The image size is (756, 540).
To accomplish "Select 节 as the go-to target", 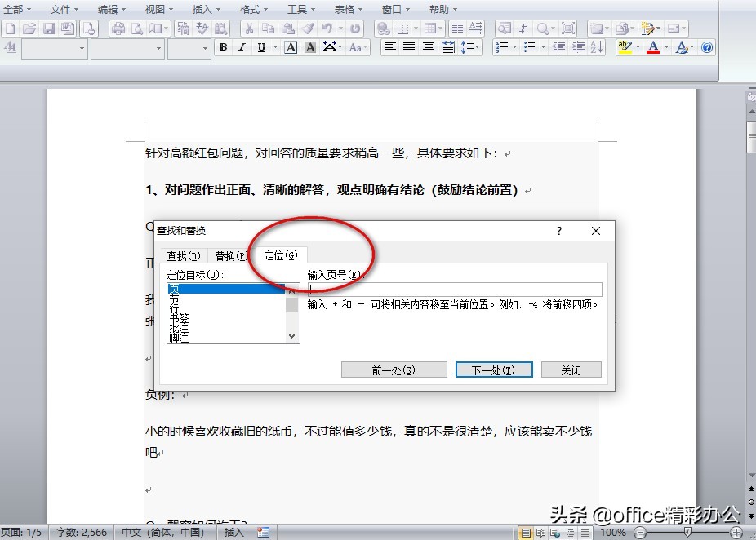I will (174, 298).
